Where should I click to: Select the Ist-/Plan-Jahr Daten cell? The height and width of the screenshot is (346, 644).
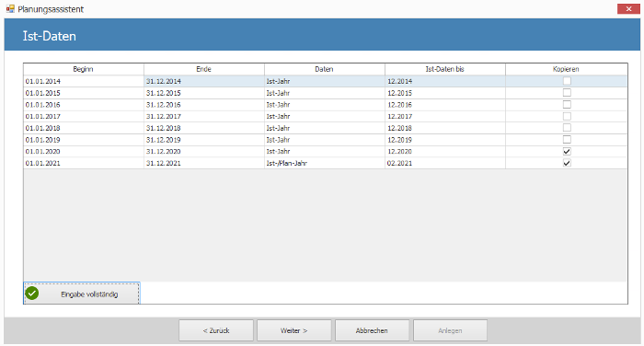[325, 163]
